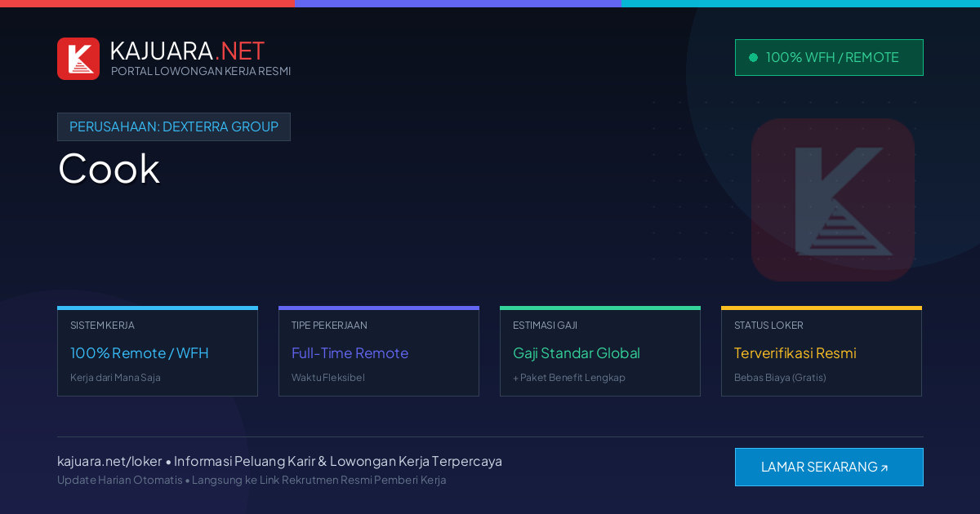This screenshot has height=514, width=980.
Task: Click the 100% Remote / WFH text
Action: [140, 353]
